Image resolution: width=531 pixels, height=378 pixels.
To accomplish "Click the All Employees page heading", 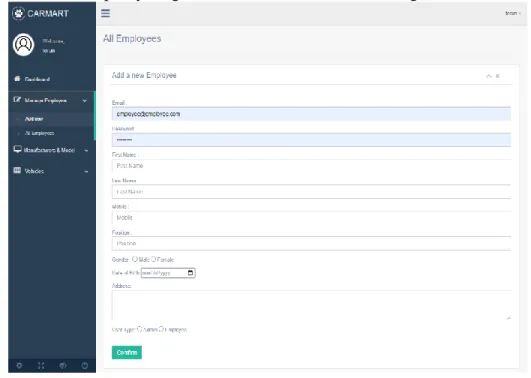I will tap(132, 39).
